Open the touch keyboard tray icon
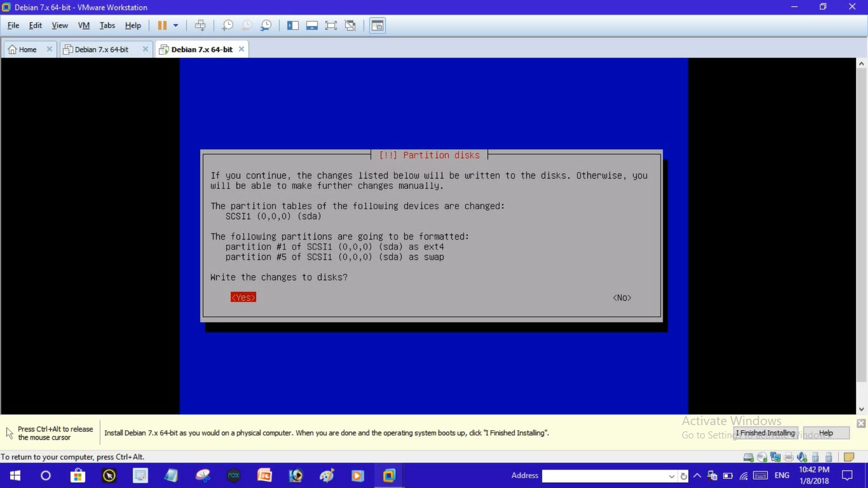Screen dimensions: 868x488 [761, 475]
